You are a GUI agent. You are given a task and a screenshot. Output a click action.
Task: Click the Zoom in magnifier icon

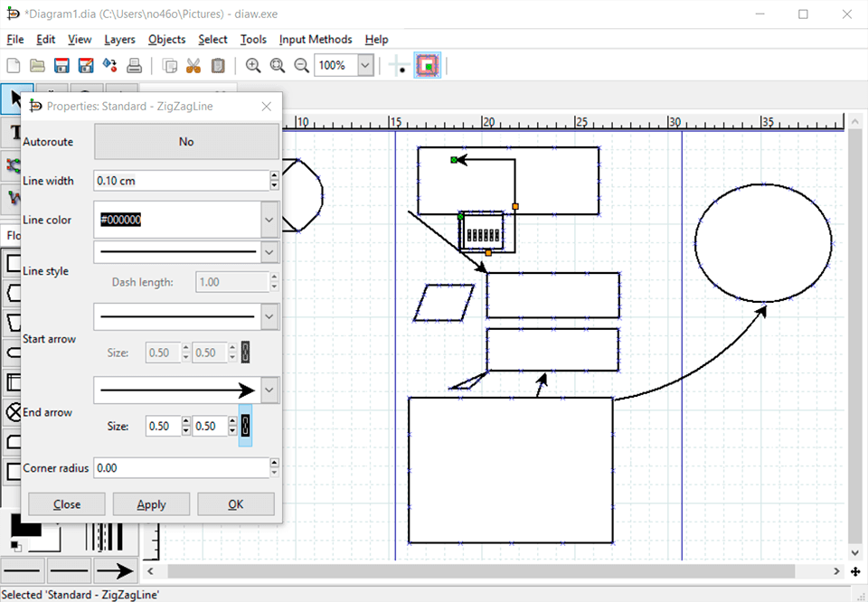(x=253, y=65)
